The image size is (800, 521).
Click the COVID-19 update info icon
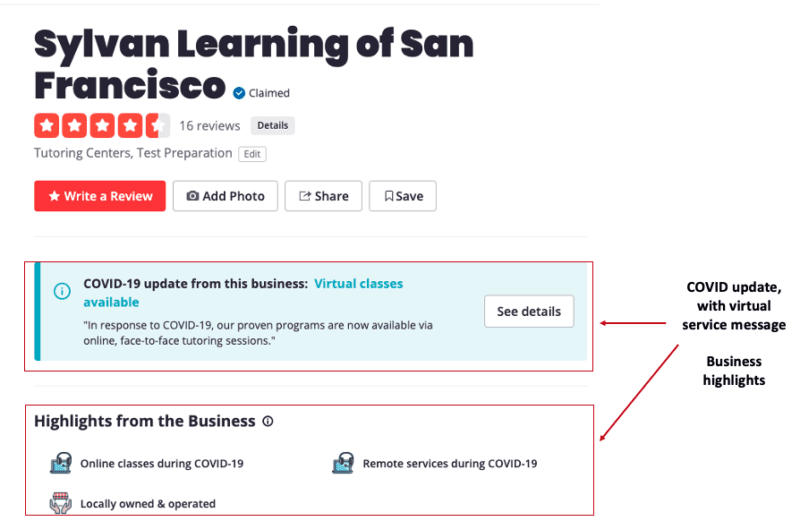pyautogui.click(x=62, y=291)
